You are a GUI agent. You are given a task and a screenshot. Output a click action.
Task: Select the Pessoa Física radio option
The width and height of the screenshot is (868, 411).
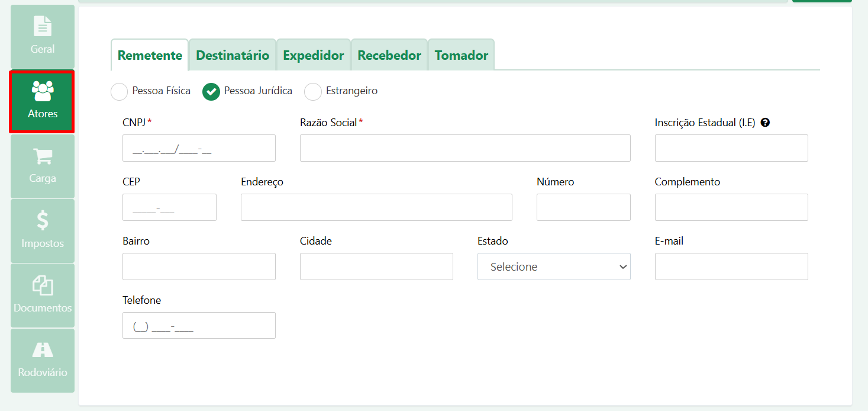tap(120, 91)
